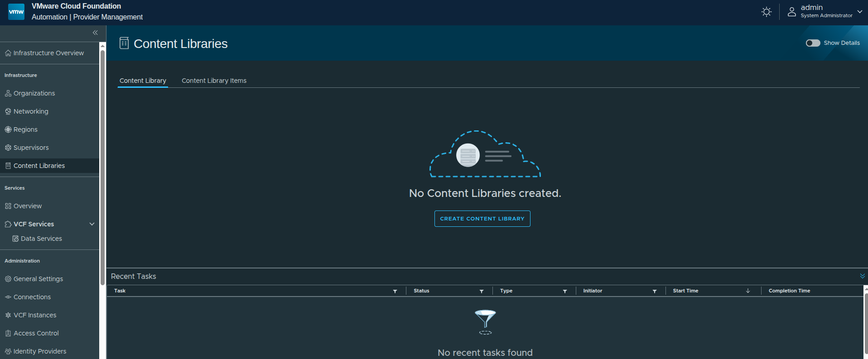Click the General Settings gear icon
This screenshot has width=868, height=359.
(8, 279)
